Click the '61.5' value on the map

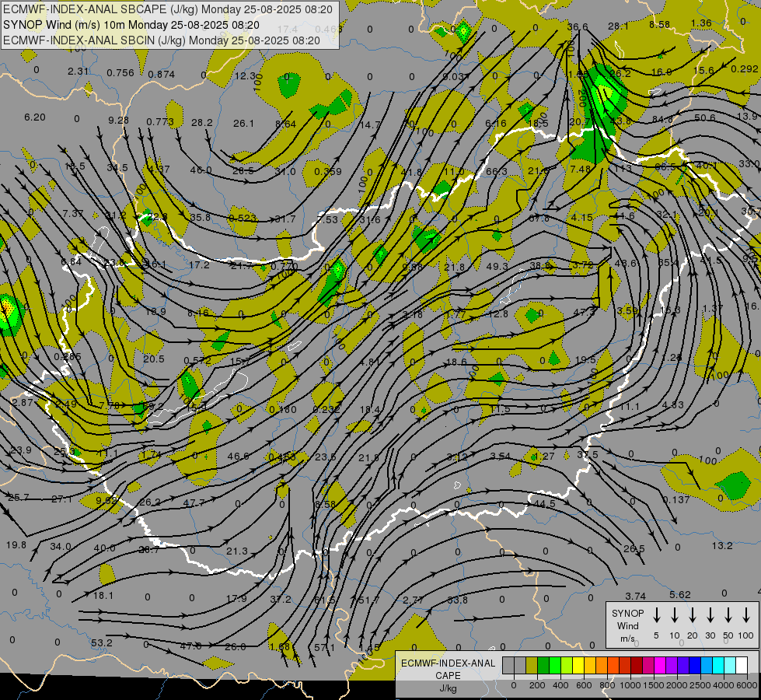coord(325,600)
